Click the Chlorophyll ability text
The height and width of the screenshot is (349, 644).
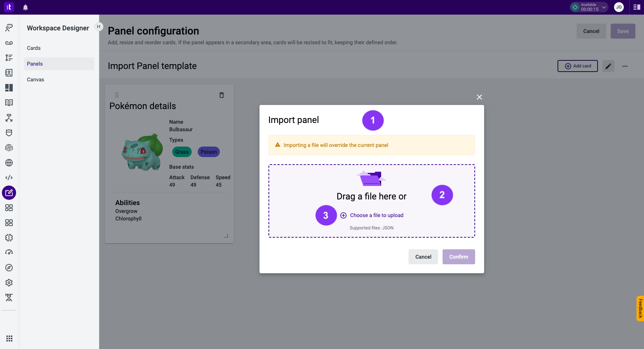coord(128,219)
